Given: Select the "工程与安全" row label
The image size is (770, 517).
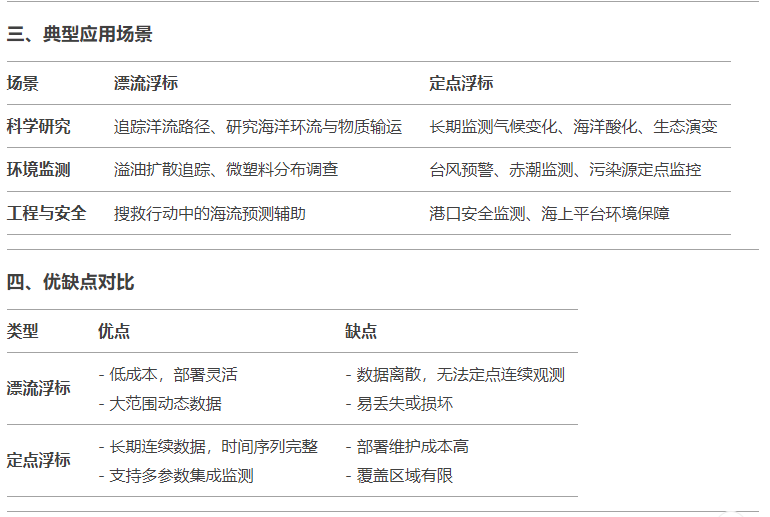Looking at the screenshot, I should pyautogui.click(x=47, y=213).
